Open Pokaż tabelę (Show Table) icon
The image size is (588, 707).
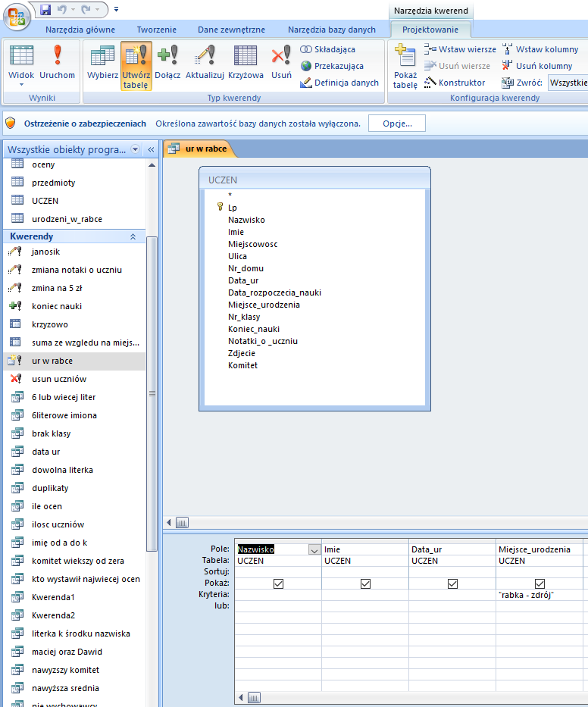point(405,64)
